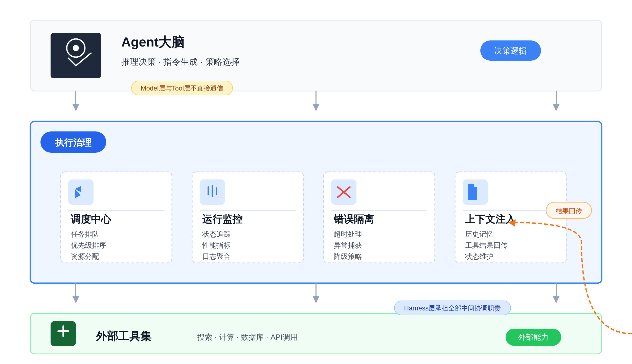The image size is (632, 364).
Task: Click the 搜索·计算·数据库·API调用 subtitle
Action: (x=247, y=337)
